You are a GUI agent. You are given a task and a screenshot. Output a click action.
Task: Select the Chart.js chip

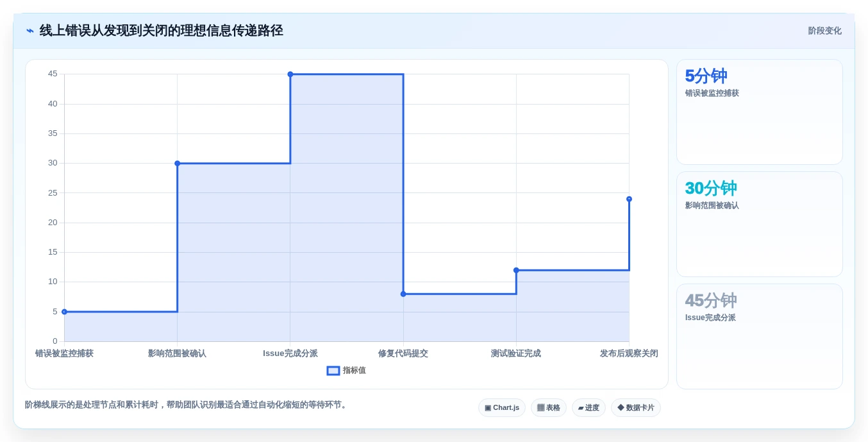(x=502, y=408)
